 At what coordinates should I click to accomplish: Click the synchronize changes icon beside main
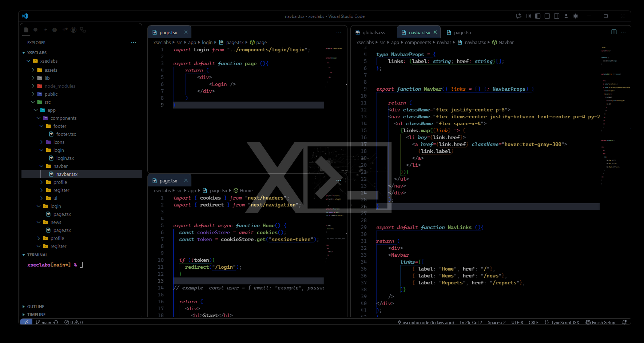click(x=56, y=322)
